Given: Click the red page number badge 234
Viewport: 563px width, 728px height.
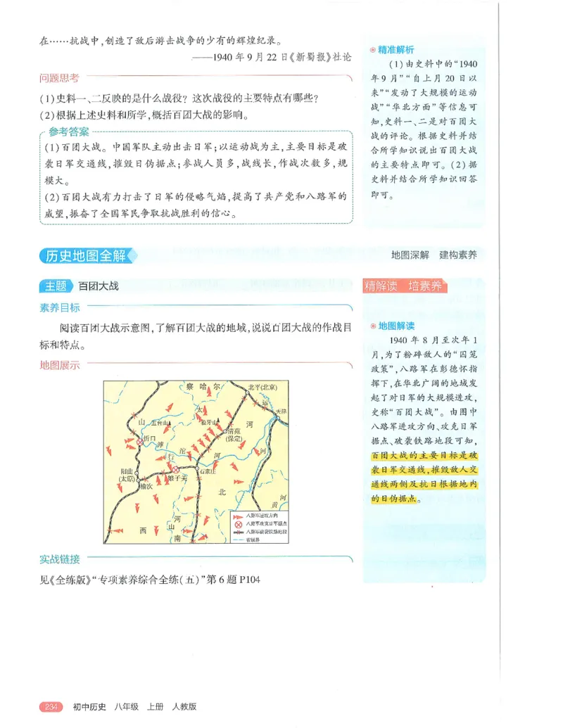Looking at the screenshot, I should (51, 707).
